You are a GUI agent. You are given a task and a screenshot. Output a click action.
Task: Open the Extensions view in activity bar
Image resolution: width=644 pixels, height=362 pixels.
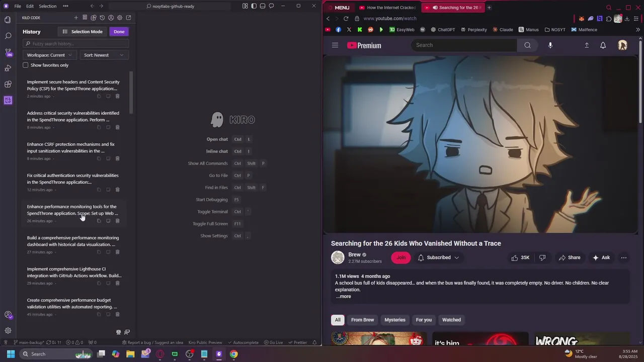pyautogui.click(x=8, y=84)
